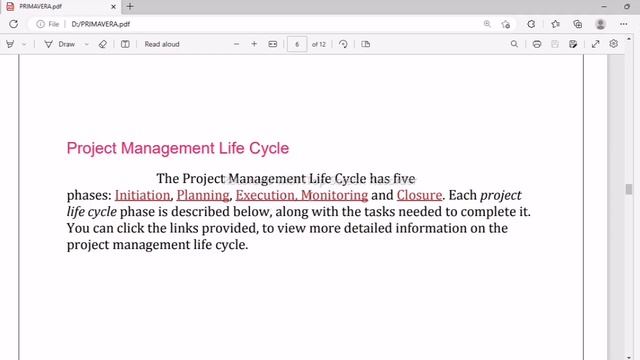
Task: Click the 'of 12' page count label
Action: [x=319, y=44]
